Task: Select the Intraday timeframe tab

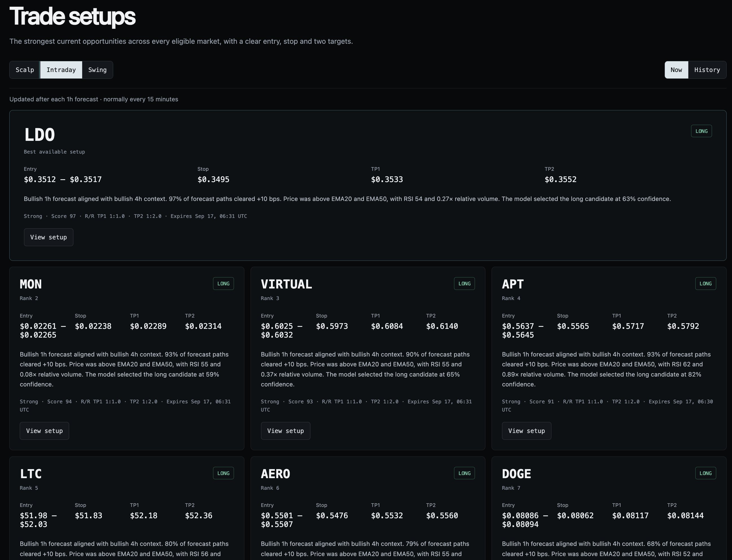Action: [x=61, y=70]
